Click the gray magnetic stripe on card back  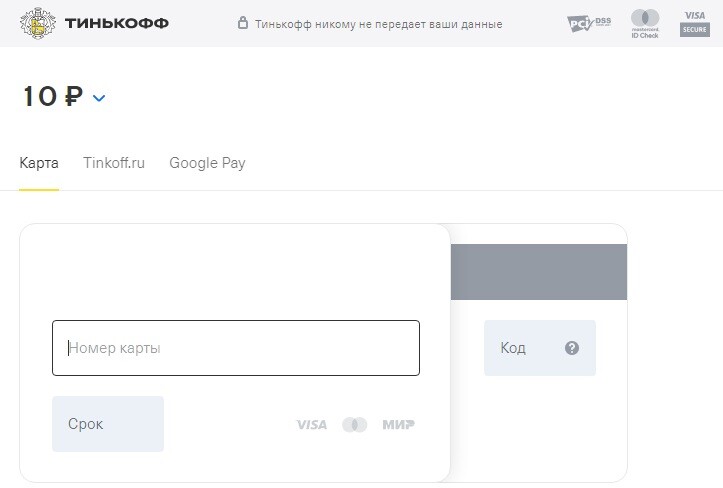(539, 272)
